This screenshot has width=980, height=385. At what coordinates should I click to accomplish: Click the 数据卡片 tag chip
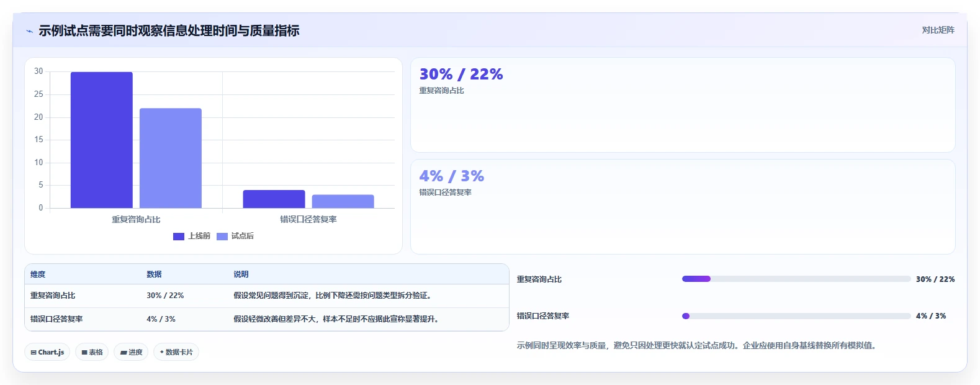[x=176, y=352]
